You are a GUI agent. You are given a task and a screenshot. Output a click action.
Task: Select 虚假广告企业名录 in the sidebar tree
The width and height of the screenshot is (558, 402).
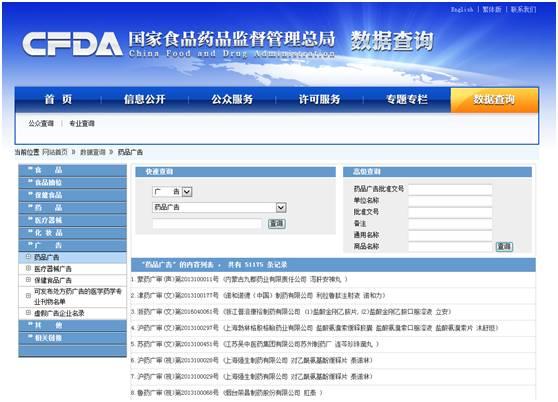tap(59, 313)
